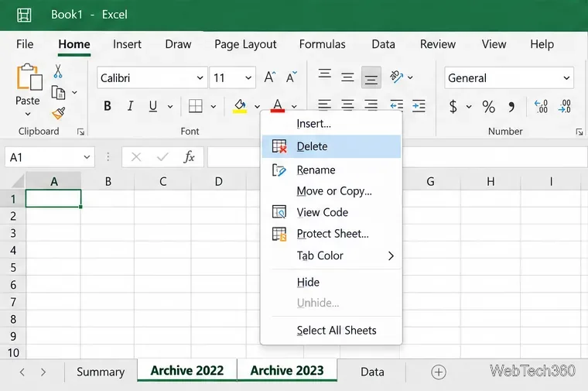The width and height of the screenshot is (588, 391).
Task: Apply red Font Color
Action: pyautogui.click(x=278, y=106)
